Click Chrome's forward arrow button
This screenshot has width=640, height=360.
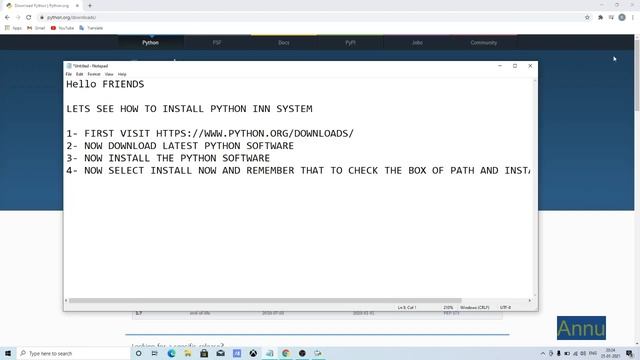(18, 18)
